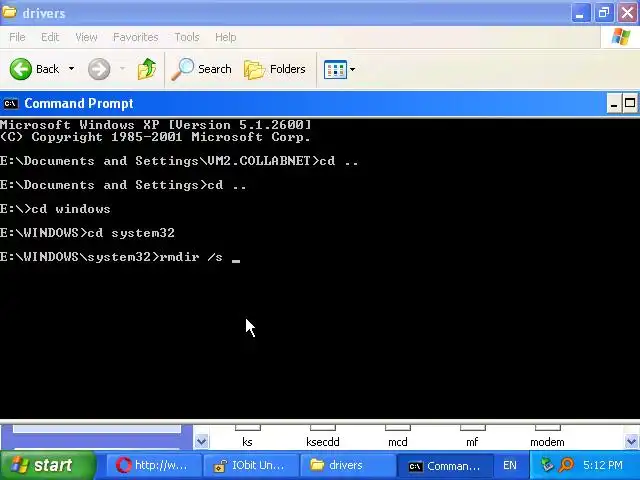This screenshot has width=640, height=480.
Task: Toggle the Folders pane button
Action: 275,69
